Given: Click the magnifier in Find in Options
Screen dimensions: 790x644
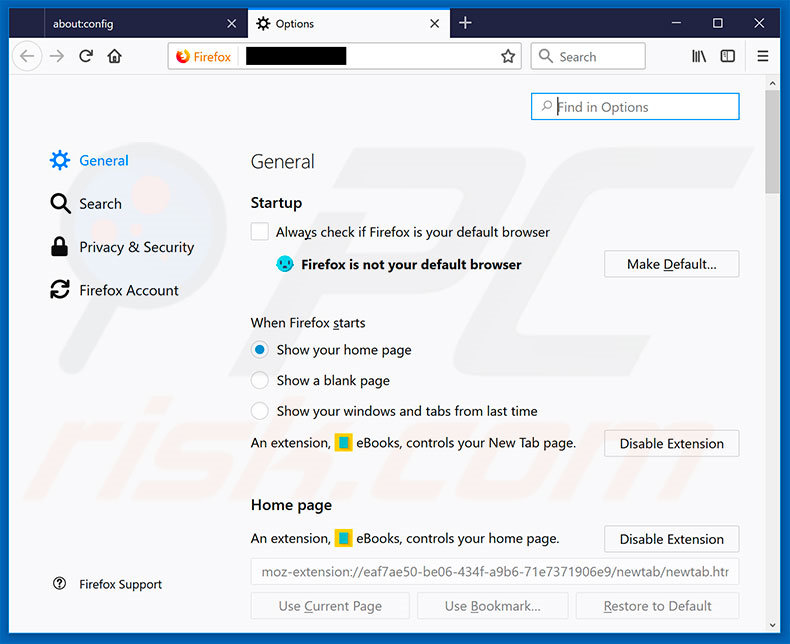Looking at the screenshot, I should tap(547, 106).
